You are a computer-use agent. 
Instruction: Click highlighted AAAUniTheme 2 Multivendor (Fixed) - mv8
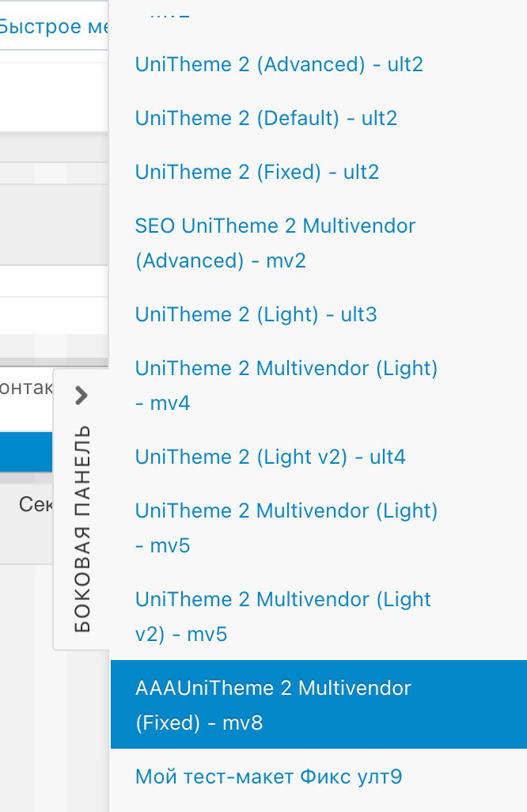click(274, 704)
